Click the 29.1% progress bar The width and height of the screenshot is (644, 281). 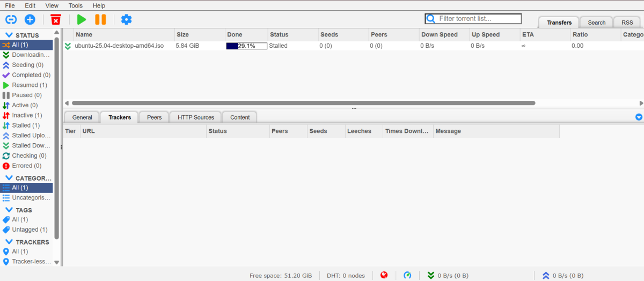coord(247,46)
